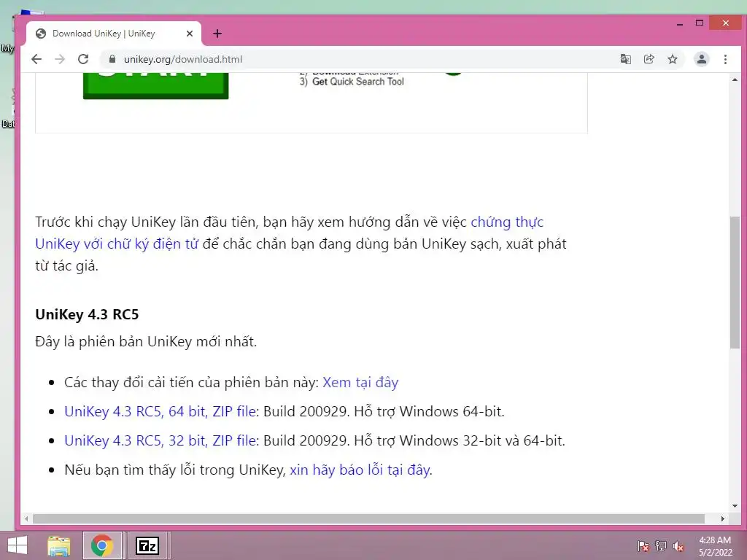Click the green START ad button
747x560 pixels.
coord(156,86)
